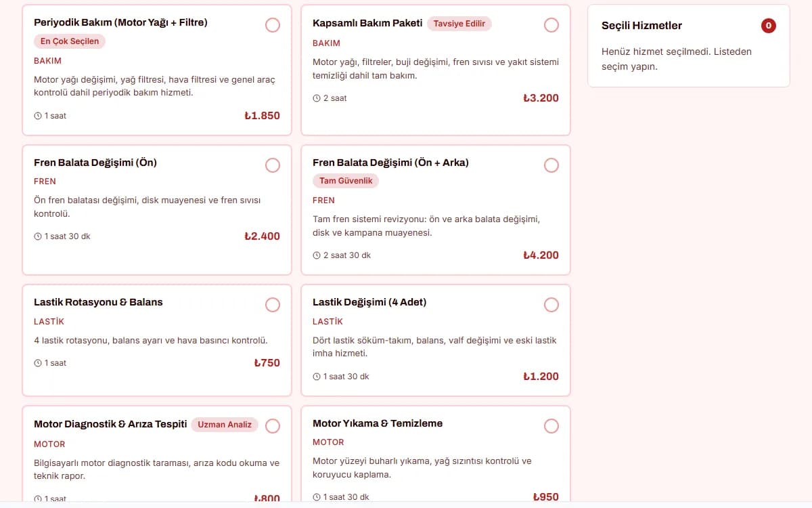
Task: Click clock icon on Lastik Rotasyonu card
Action: [x=38, y=363]
